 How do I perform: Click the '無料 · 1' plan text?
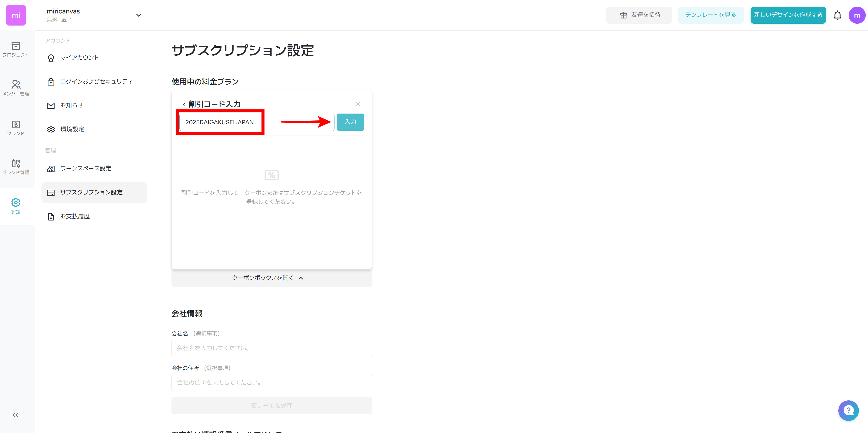click(x=59, y=20)
